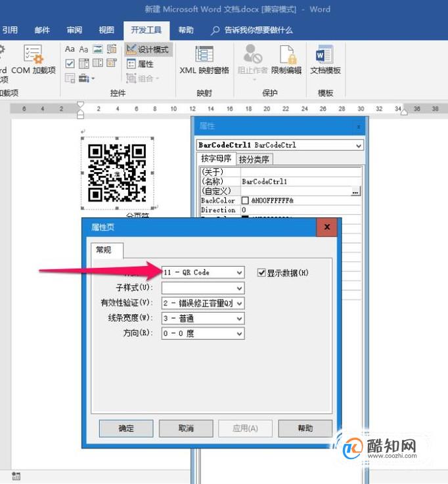Image resolution: width=448 pixels, height=484 pixels.
Task: Switch to 审阅 ribbon tab
Action: (74, 30)
